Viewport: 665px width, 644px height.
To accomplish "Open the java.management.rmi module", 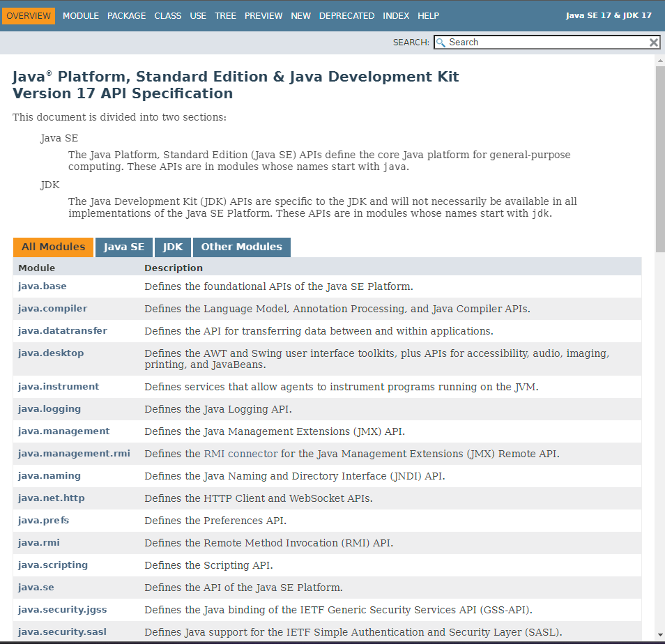I will click(74, 454).
